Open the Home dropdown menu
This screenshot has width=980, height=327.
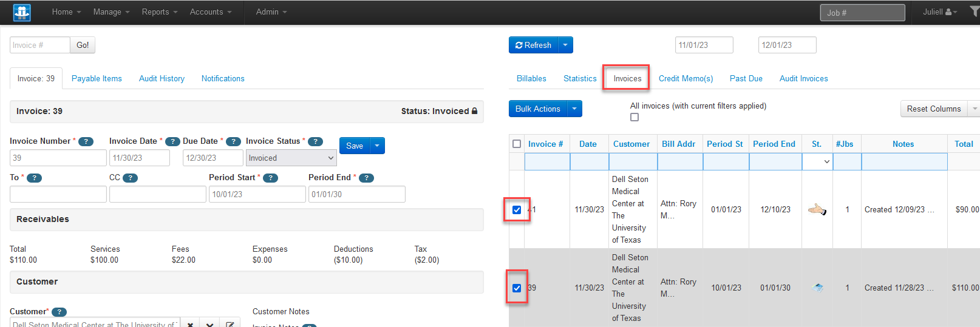point(66,12)
